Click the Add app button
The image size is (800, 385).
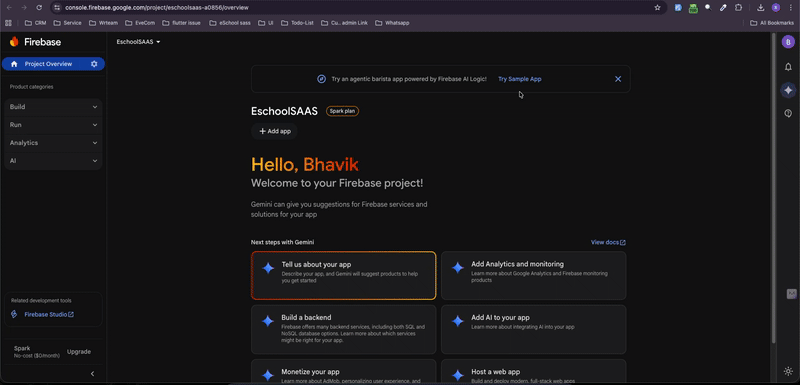point(274,131)
